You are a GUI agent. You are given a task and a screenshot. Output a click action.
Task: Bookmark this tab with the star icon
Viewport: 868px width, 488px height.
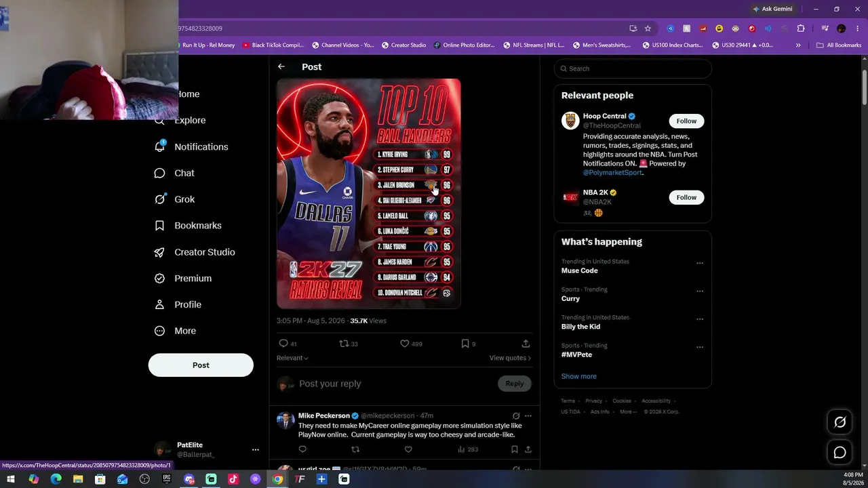[x=648, y=28]
